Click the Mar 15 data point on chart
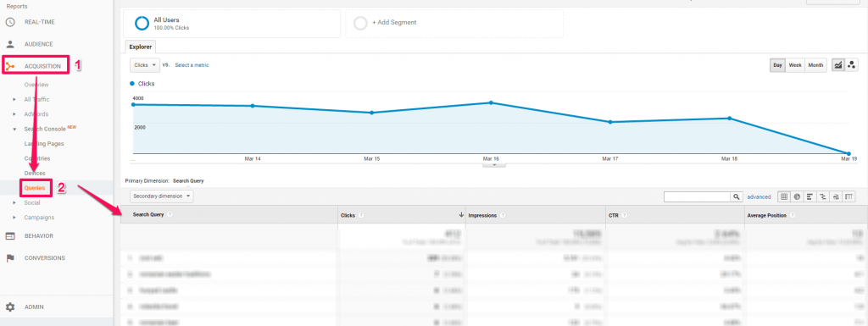The height and width of the screenshot is (326, 868). pos(371,113)
